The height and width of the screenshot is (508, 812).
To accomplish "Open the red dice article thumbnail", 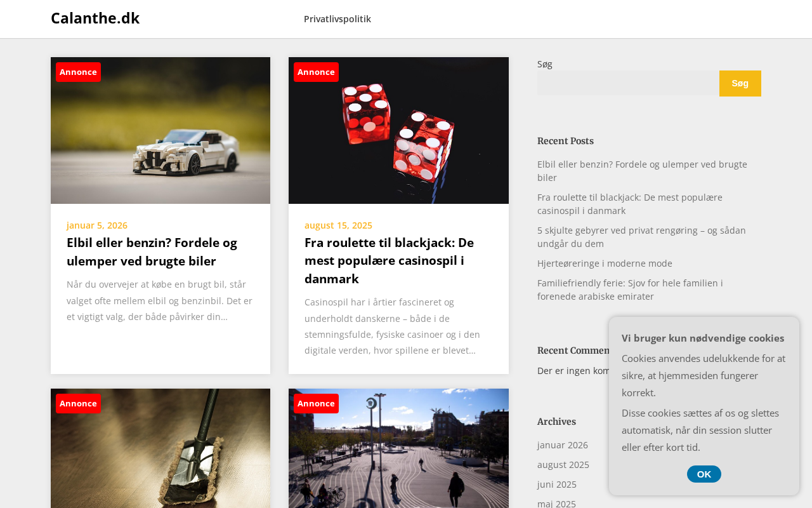I will click(398, 130).
